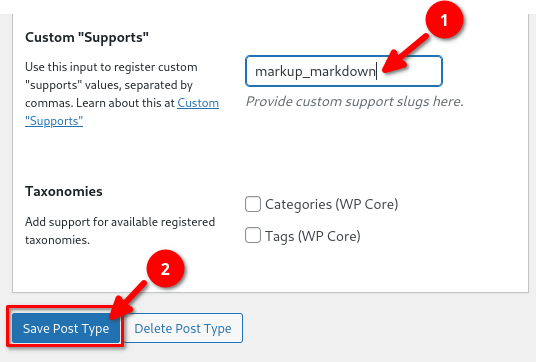Click the 'Provide custom support slugs here' hint

tap(354, 102)
